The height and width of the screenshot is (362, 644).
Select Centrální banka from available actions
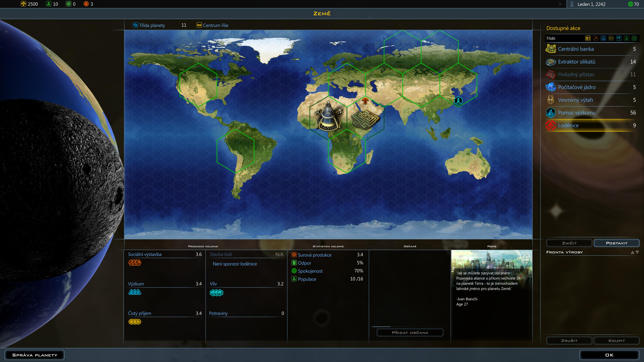coord(576,49)
